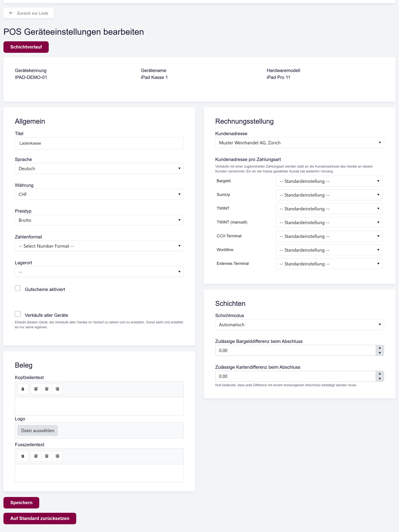Open Externes Terminal address dropdown
The image size is (399, 532).
329,264
